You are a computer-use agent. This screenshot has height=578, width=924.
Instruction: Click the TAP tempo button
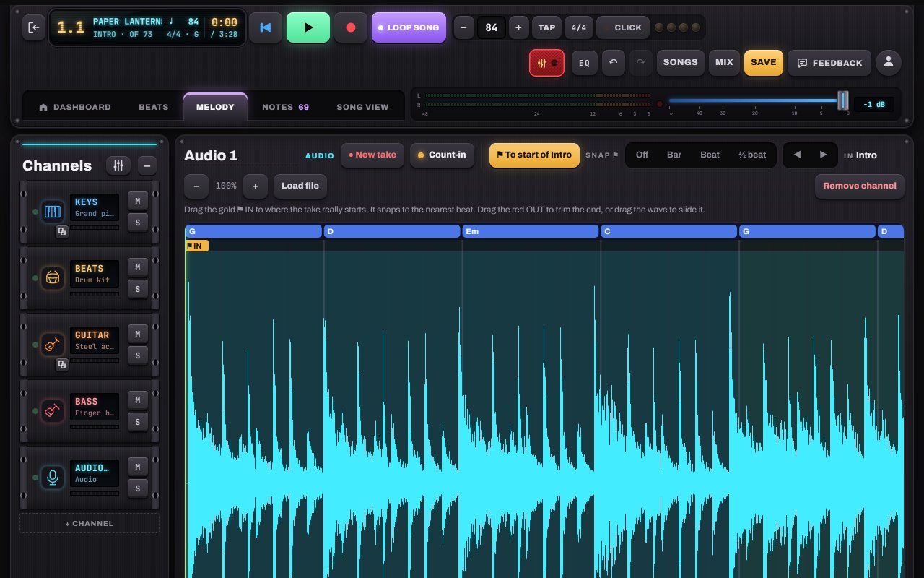546,27
